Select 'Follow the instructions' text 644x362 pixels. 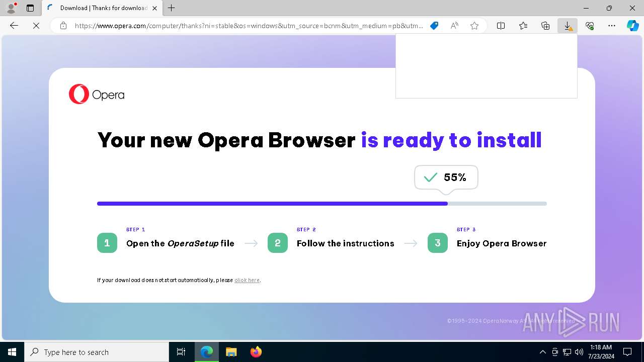click(346, 243)
